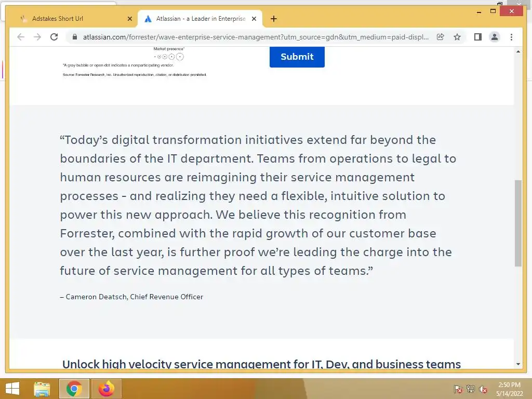Close the Atlassian tab
This screenshot has height=399, width=532.
point(254,19)
